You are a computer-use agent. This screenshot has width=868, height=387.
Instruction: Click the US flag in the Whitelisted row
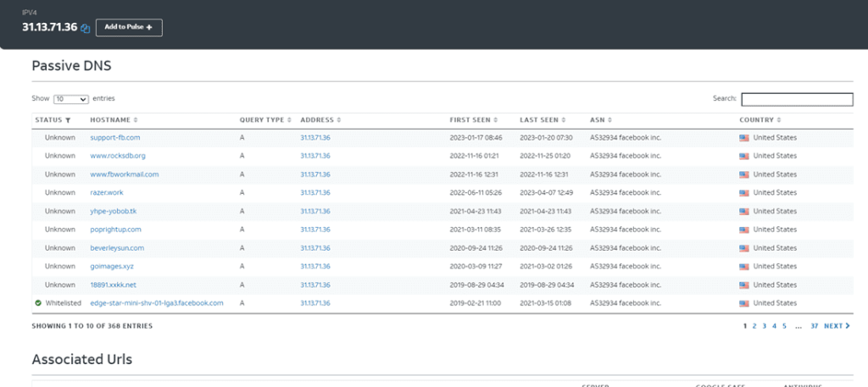[744, 303]
